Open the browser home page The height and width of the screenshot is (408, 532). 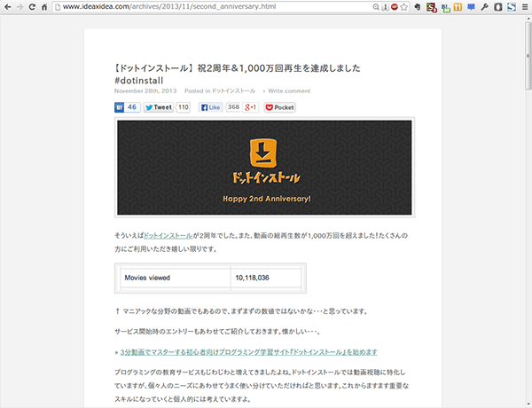44,7
